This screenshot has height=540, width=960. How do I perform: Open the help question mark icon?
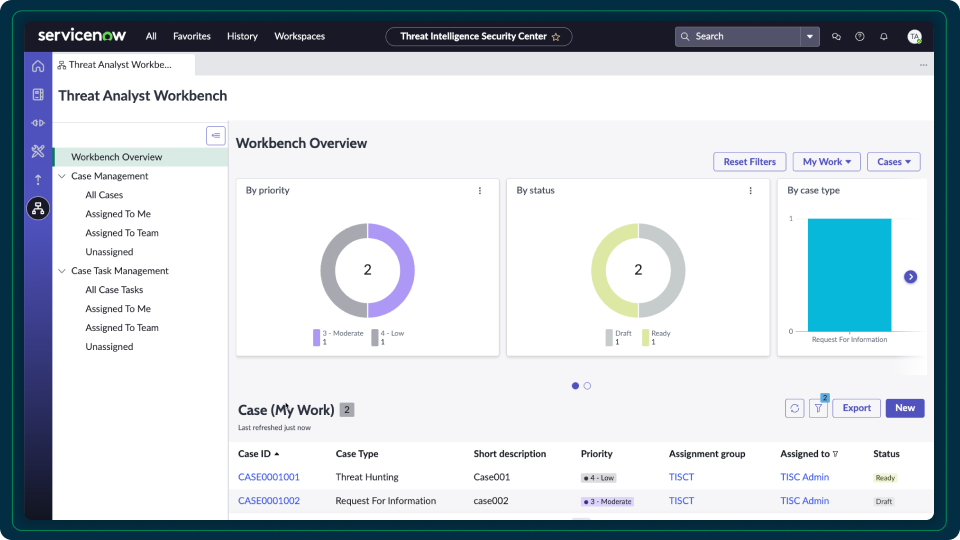coord(860,37)
